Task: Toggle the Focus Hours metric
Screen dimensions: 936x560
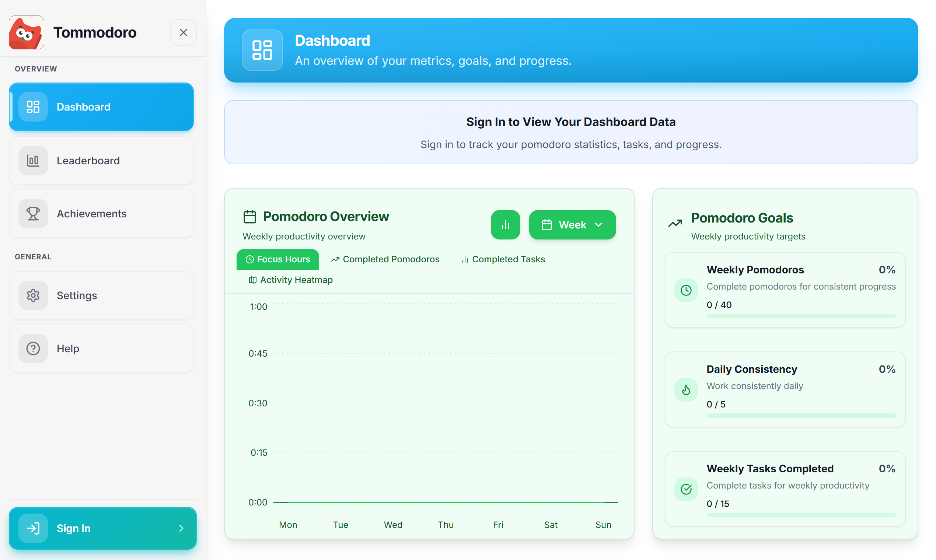Action: coord(277,259)
